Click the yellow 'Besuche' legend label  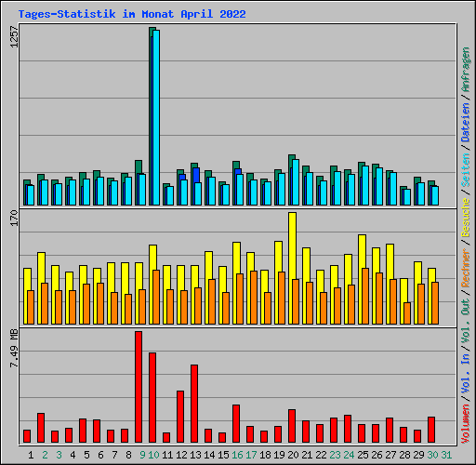click(466, 218)
